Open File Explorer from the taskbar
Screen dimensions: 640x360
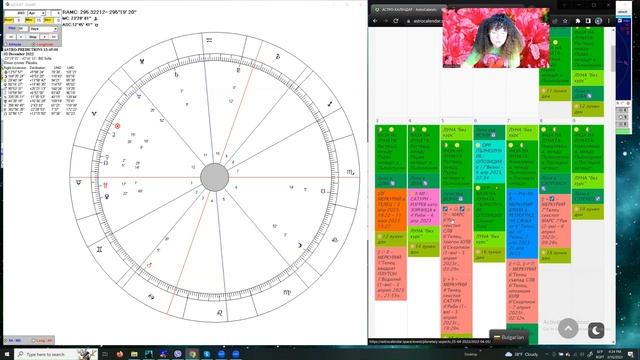(x=134, y=354)
